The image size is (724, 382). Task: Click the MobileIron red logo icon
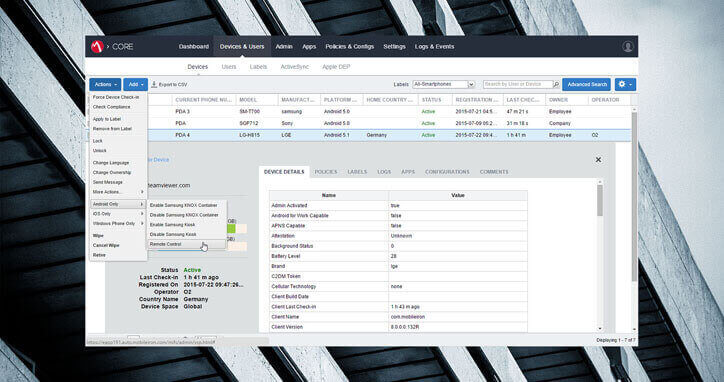[x=97, y=47]
